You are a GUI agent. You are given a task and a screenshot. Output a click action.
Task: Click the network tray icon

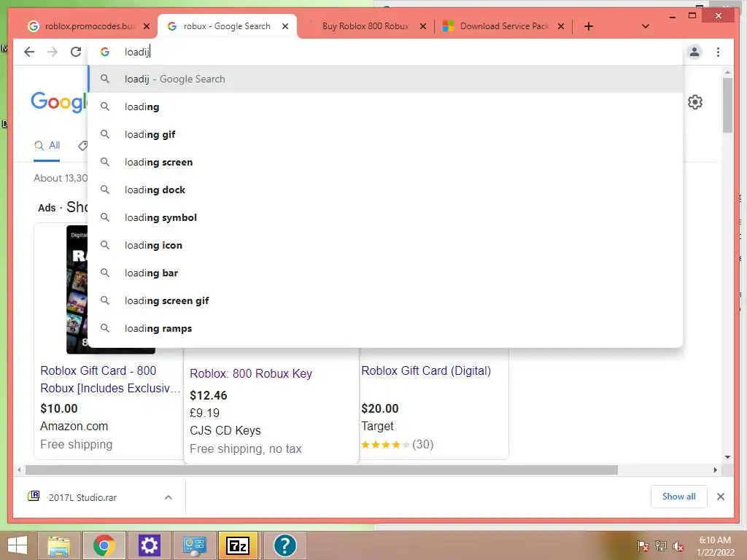(x=661, y=546)
